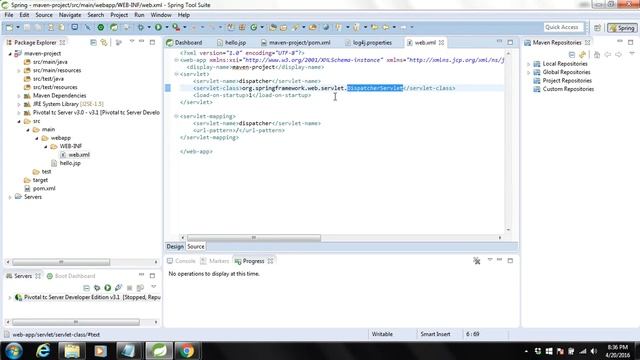Click the web browser globe toolbar icon

pos(326,27)
